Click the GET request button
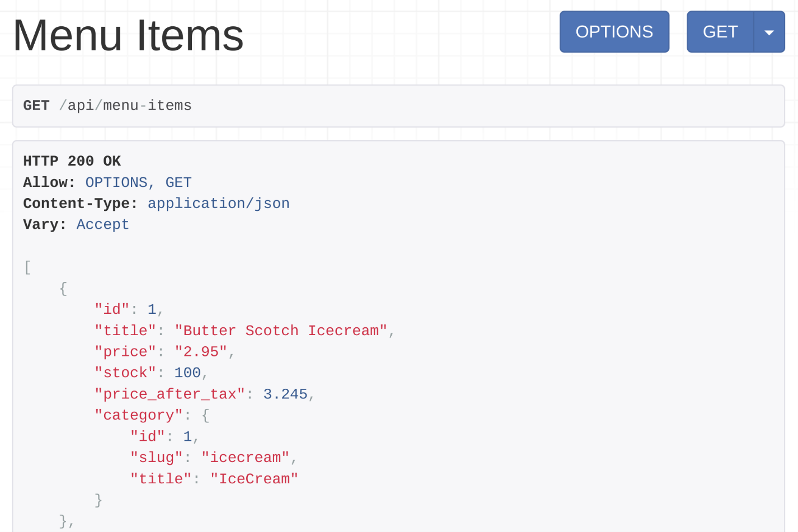The height and width of the screenshot is (532, 798). click(x=720, y=32)
